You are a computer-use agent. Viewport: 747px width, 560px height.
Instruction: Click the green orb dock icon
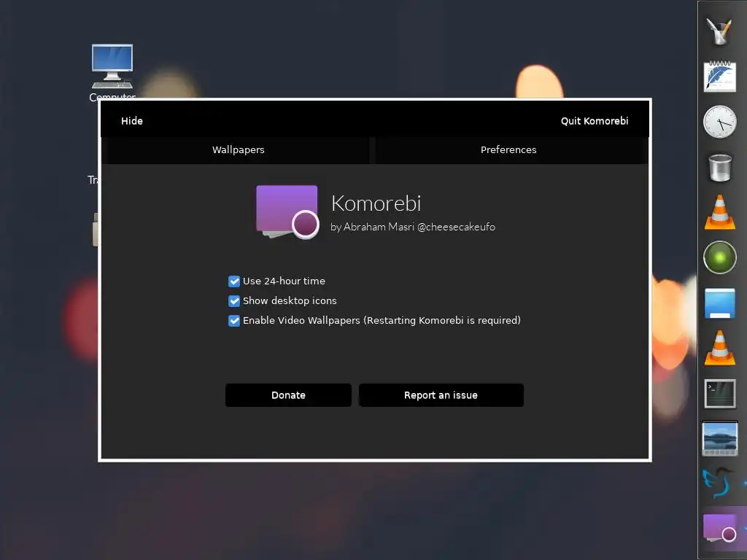pos(719,257)
